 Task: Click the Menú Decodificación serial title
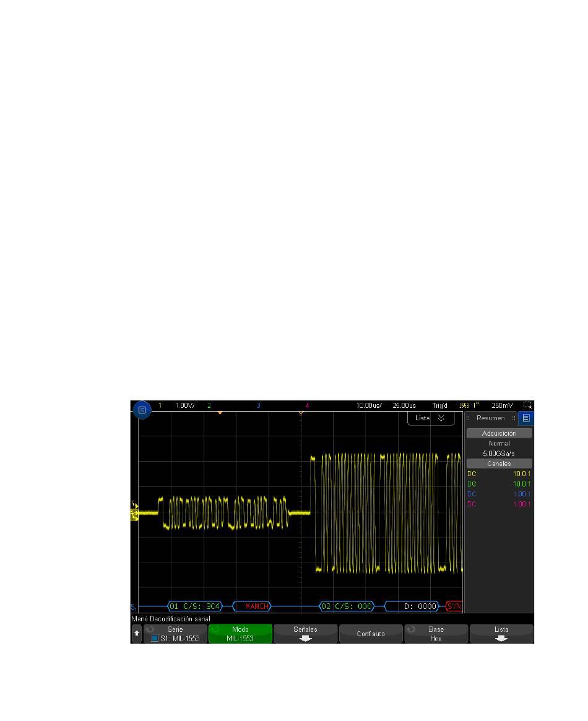click(x=171, y=618)
